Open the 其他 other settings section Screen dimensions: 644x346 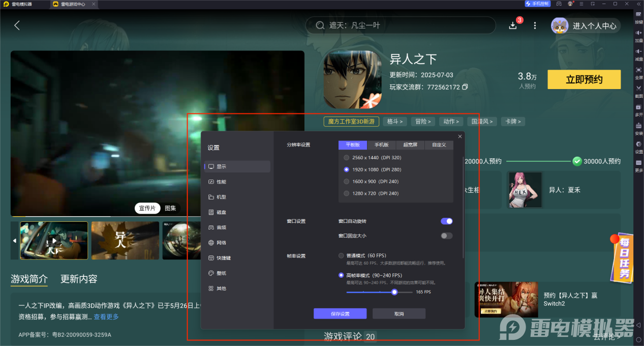[x=237, y=289]
